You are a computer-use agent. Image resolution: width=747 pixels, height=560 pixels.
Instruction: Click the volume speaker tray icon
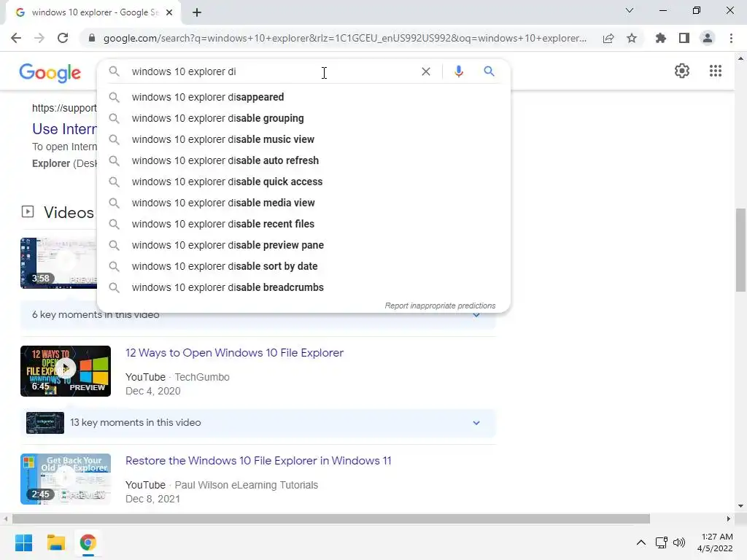(x=679, y=542)
